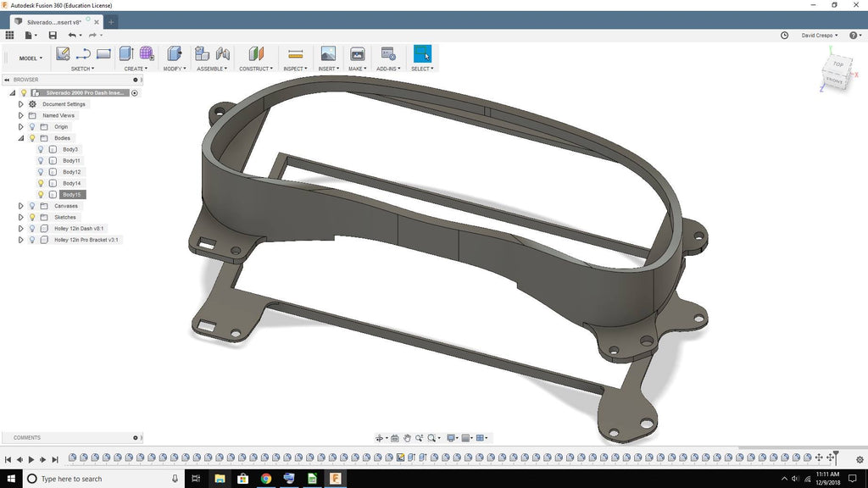The image size is (868, 488).
Task: Click the Create Sketch icon
Action: tap(63, 54)
